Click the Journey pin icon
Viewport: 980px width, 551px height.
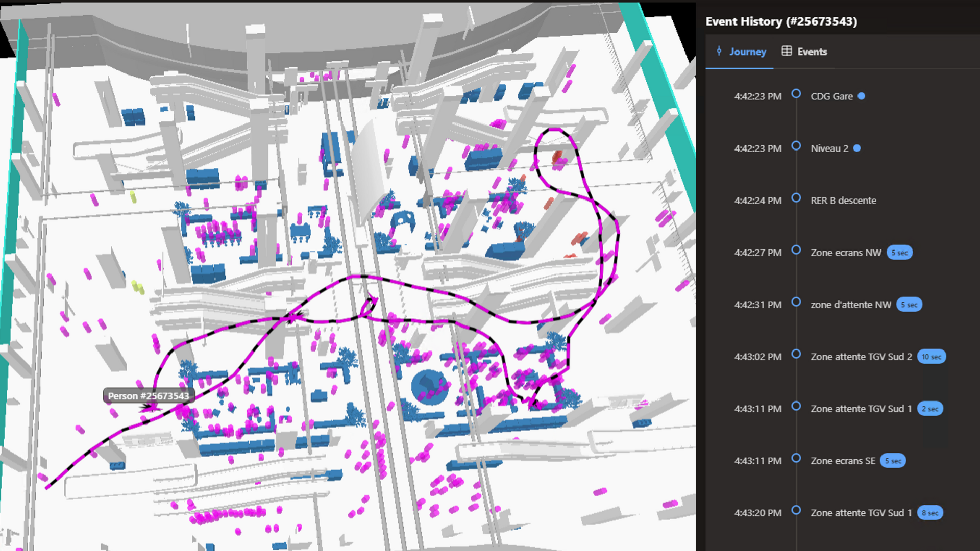(719, 51)
